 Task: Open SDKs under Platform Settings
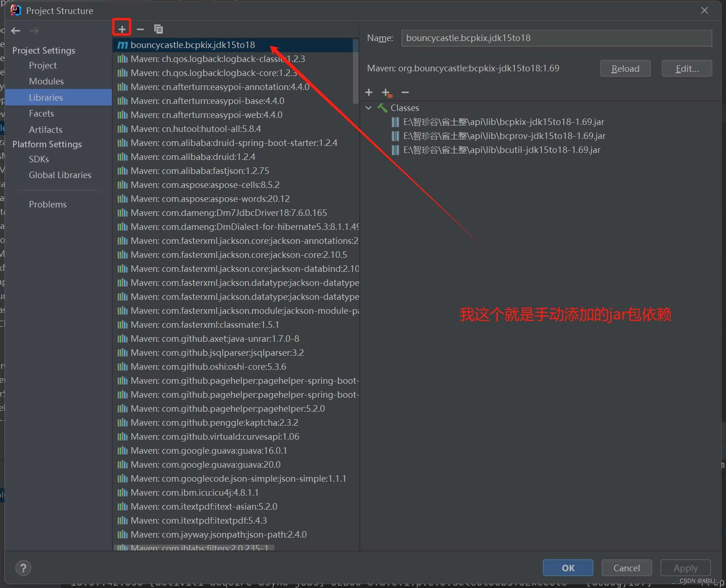pos(39,159)
